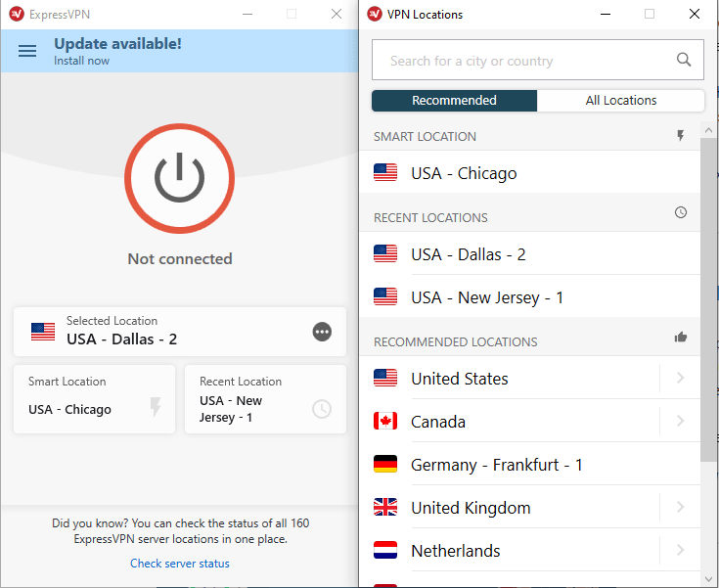
Task: Click Install now in the update banner
Action: [81, 61]
